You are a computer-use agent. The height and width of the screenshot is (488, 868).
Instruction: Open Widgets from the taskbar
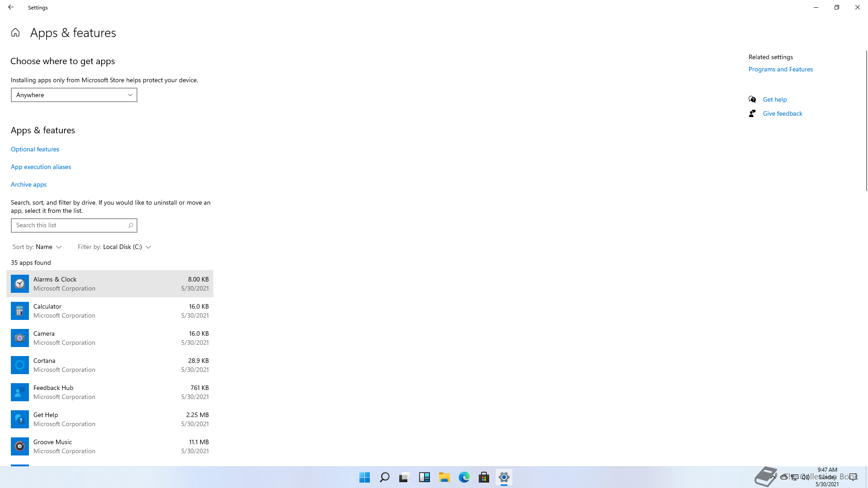point(425,477)
